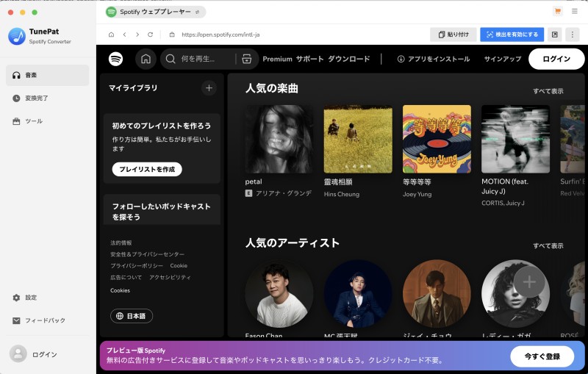Open the 広告について link
The width and height of the screenshot is (588, 374).
(126, 277)
